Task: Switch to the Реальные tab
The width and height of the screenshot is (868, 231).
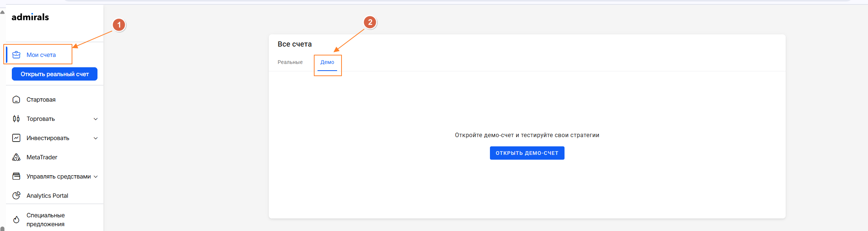Action: 290,62
